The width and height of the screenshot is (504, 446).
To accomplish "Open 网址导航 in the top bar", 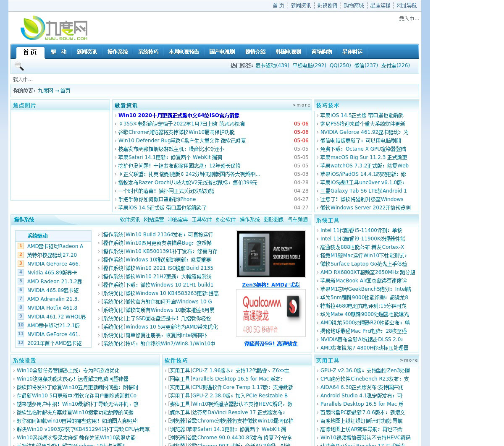I will click(407, 5).
